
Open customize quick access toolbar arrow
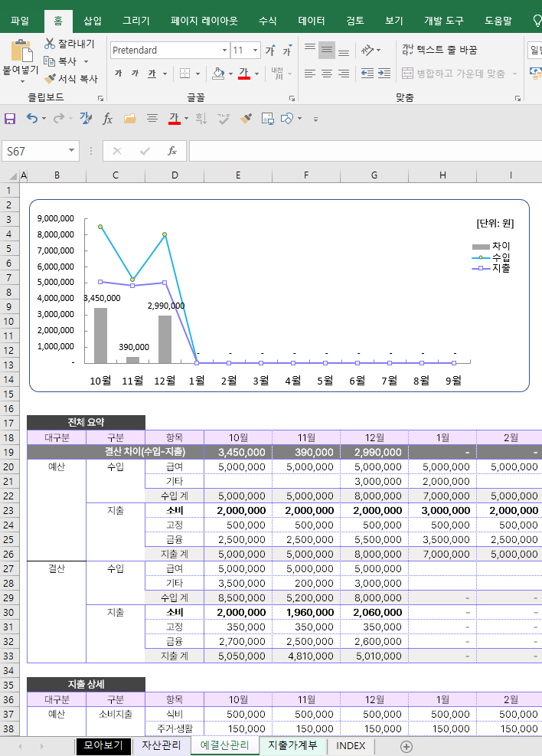(315, 119)
